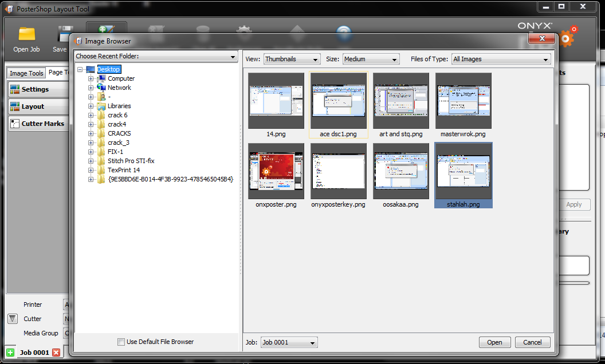Expand the Stitch Pro STI-fix node
605x364 pixels.
pos(91,161)
